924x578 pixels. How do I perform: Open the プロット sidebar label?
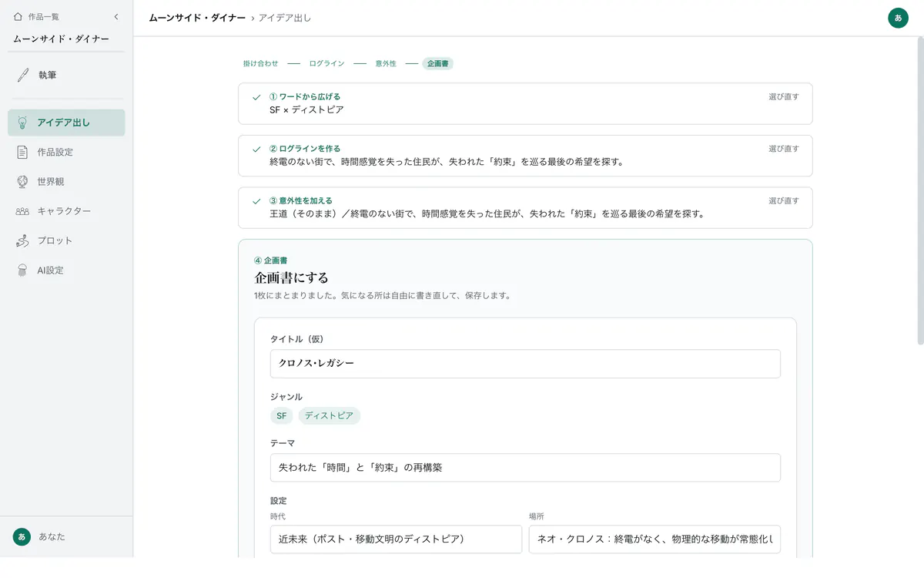click(x=55, y=240)
